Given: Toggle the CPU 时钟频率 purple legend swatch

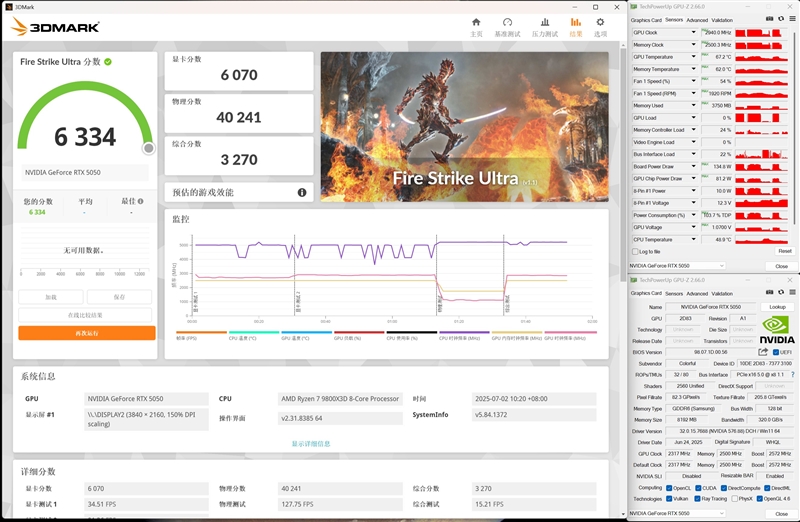Looking at the screenshot, I should (x=464, y=333).
